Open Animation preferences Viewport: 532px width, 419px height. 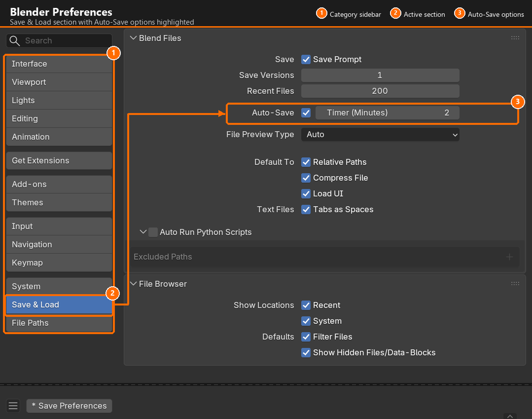click(59, 137)
